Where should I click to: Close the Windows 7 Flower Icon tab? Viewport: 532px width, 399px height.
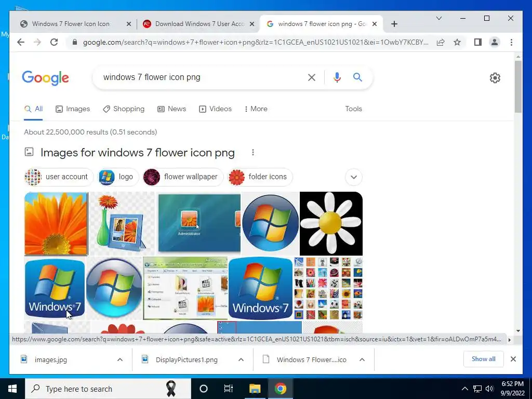129,24
